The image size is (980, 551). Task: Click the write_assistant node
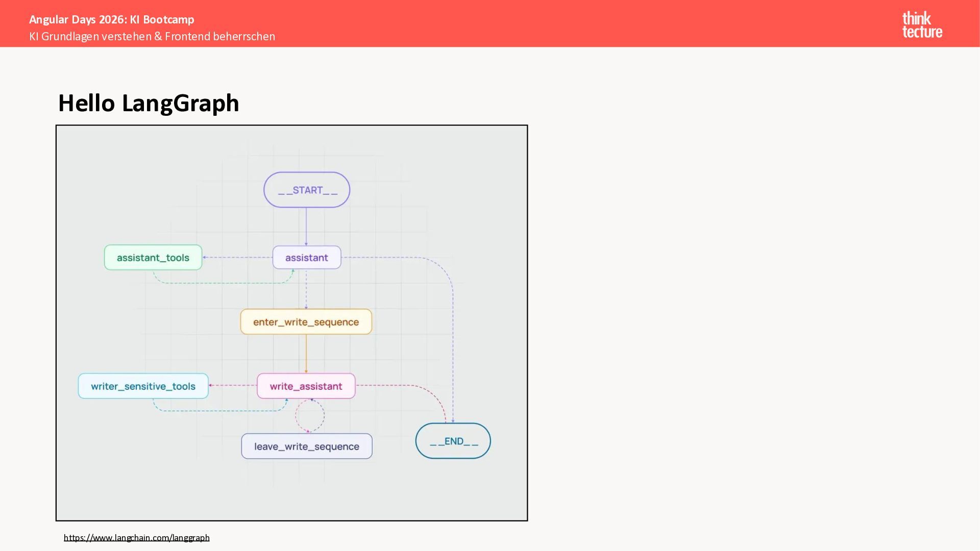(306, 386)
